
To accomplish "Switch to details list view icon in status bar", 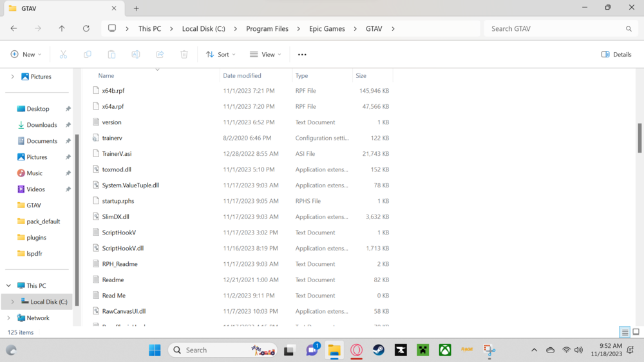I will 625,332.
